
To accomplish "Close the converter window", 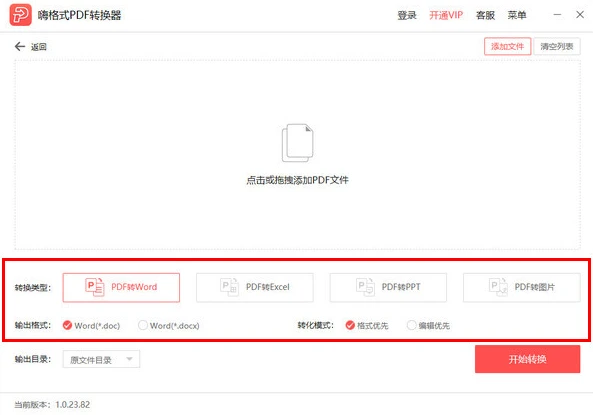I will tap(580, 15).
